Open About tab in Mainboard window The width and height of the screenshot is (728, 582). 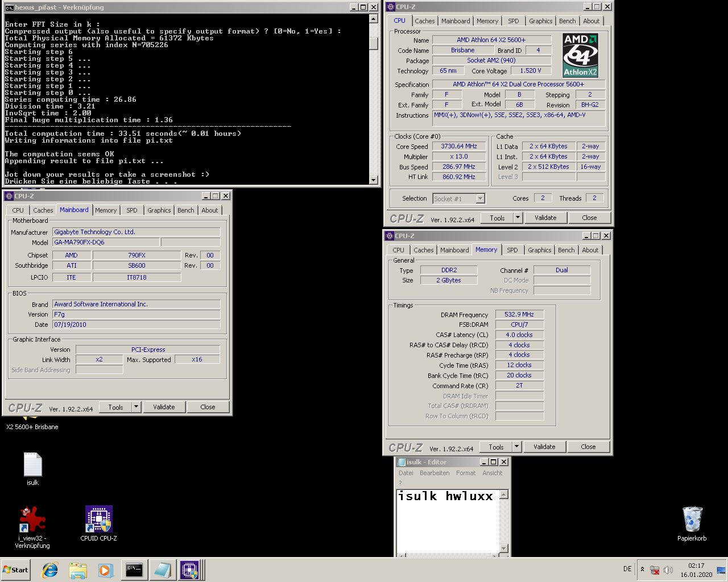[210, 210]
